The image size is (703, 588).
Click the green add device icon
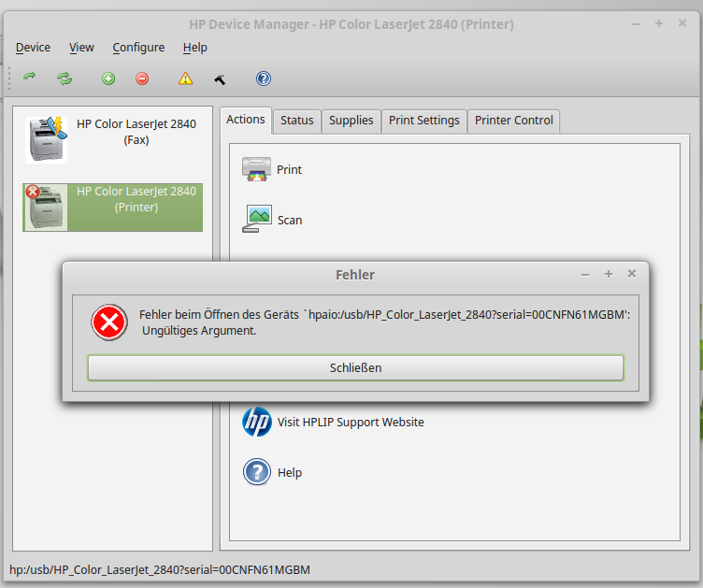click(108, 79)
